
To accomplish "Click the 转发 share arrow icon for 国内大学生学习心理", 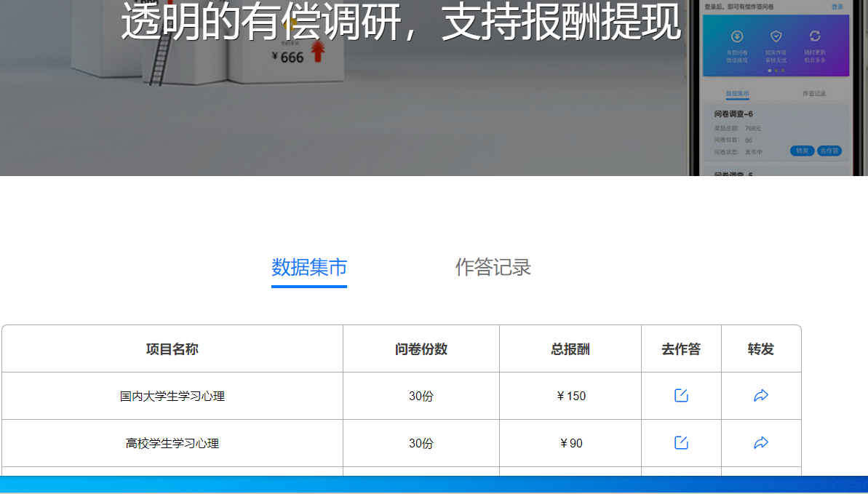I will click(x=761, y=395).
